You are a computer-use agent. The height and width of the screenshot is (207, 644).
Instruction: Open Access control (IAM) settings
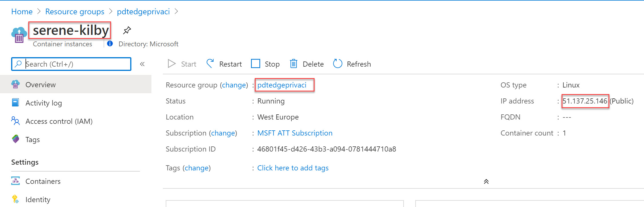[x=59, y=121]
